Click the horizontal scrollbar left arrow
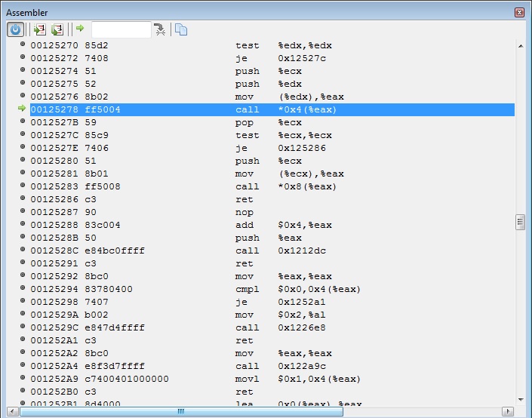Viewport: 532px width, 418px height. pos(13,411)
